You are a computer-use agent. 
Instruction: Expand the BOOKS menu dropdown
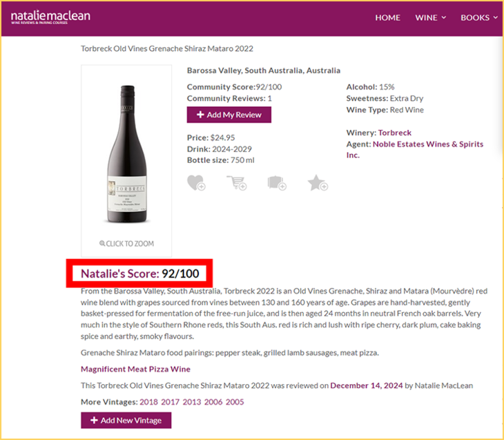pyautogui.click(x=479, y=18)
